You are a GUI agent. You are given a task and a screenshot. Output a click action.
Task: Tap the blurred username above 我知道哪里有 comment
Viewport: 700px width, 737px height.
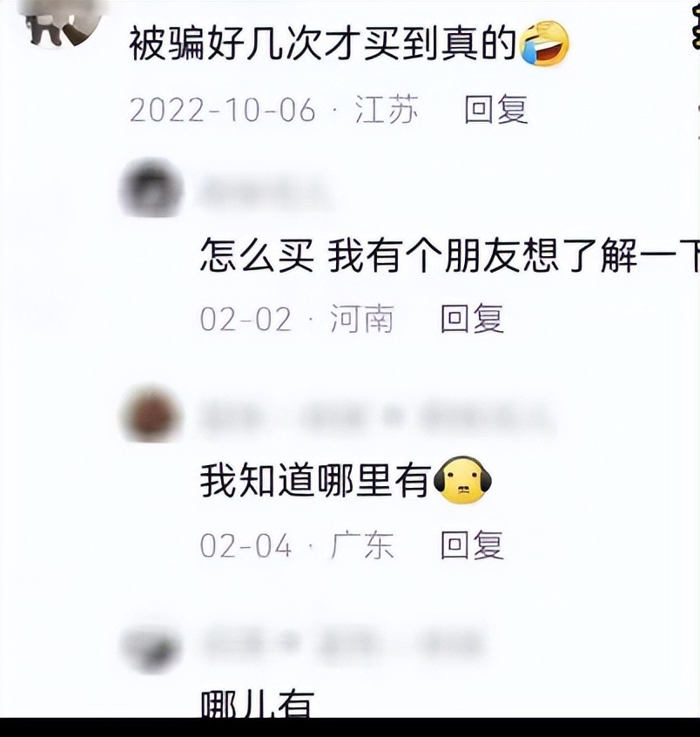(x=378, y=416)
